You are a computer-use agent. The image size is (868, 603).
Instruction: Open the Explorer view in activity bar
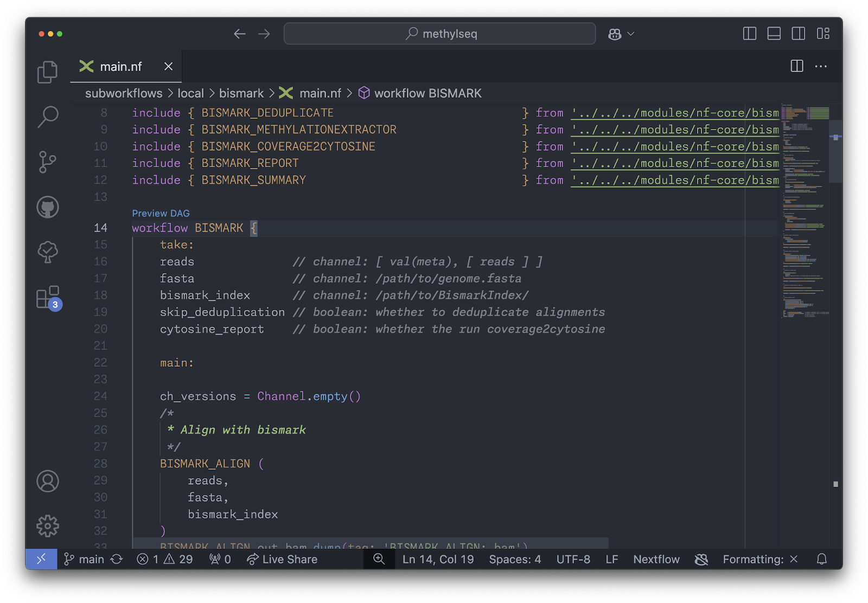click(47, 72)
